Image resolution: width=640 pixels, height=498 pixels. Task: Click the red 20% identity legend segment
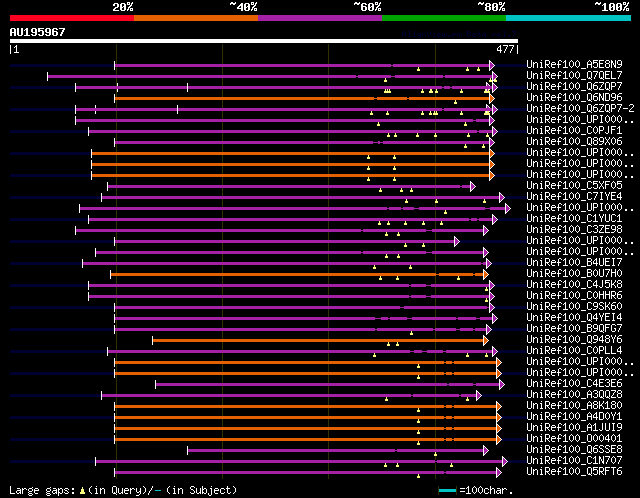pyautogui.click(x=72, y=18)
